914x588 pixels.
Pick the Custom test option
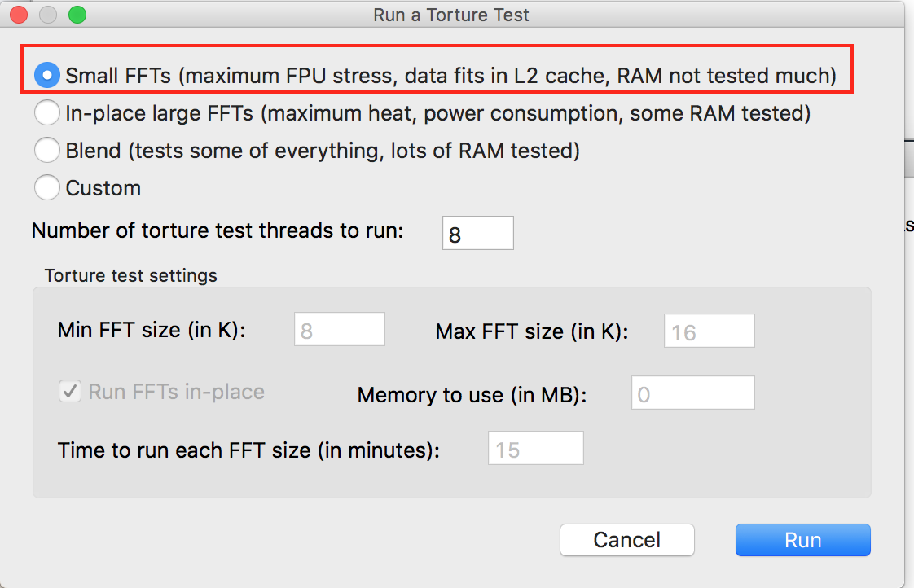[46, 188]
